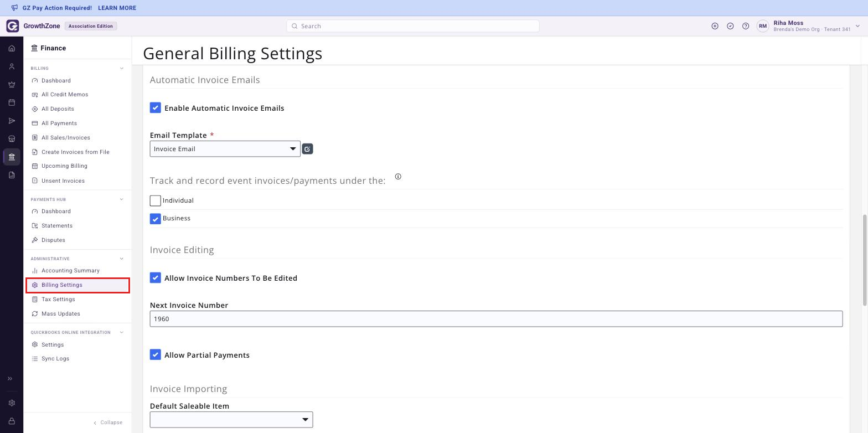This screenshot has height=433, width=868.
Task: Click the GrowthZone logo
Action: point(13,26)
